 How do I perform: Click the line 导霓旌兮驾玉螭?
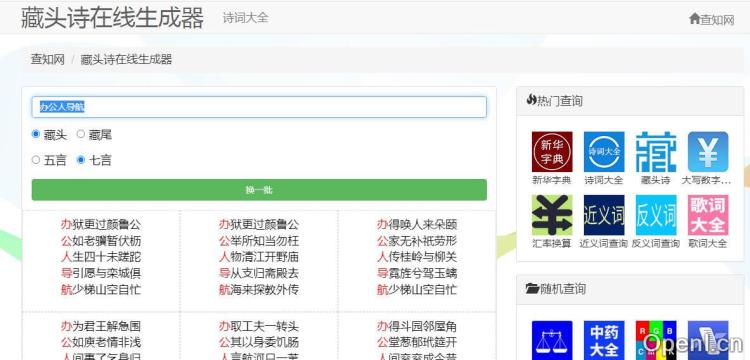coord(417,273)
